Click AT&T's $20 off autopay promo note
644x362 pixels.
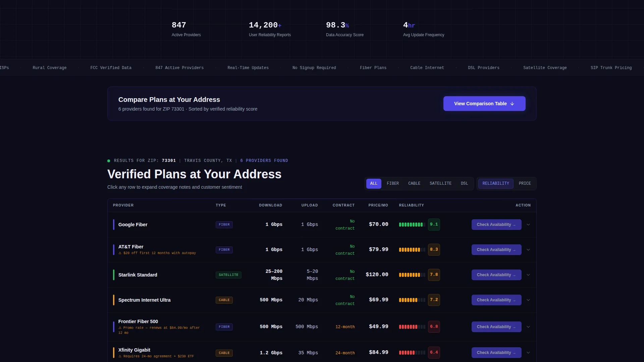pos(157,253)
